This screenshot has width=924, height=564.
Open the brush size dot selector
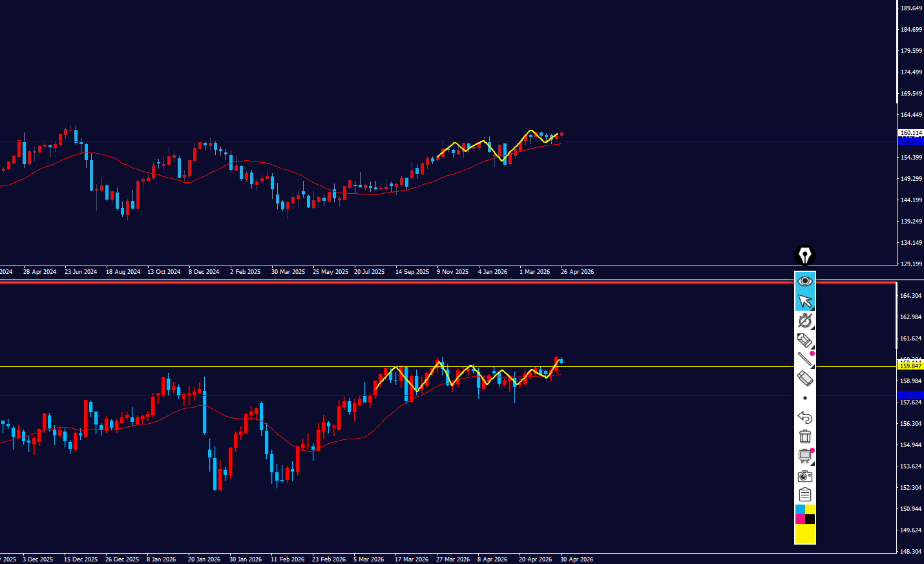[804, 398]
